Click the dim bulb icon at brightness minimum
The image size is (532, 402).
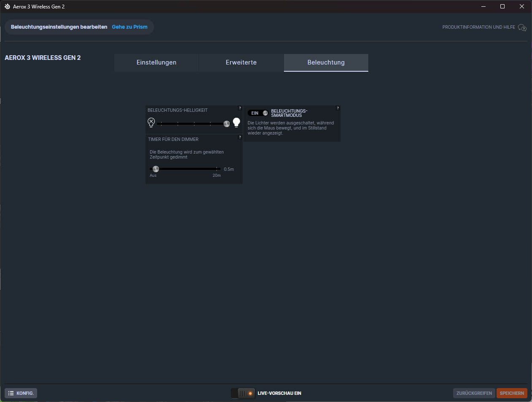pyautogui.click(x=151, y=123)
